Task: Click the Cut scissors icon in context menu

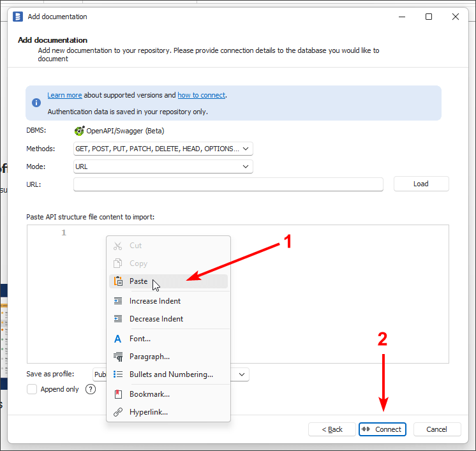Action: click(118, 246)
